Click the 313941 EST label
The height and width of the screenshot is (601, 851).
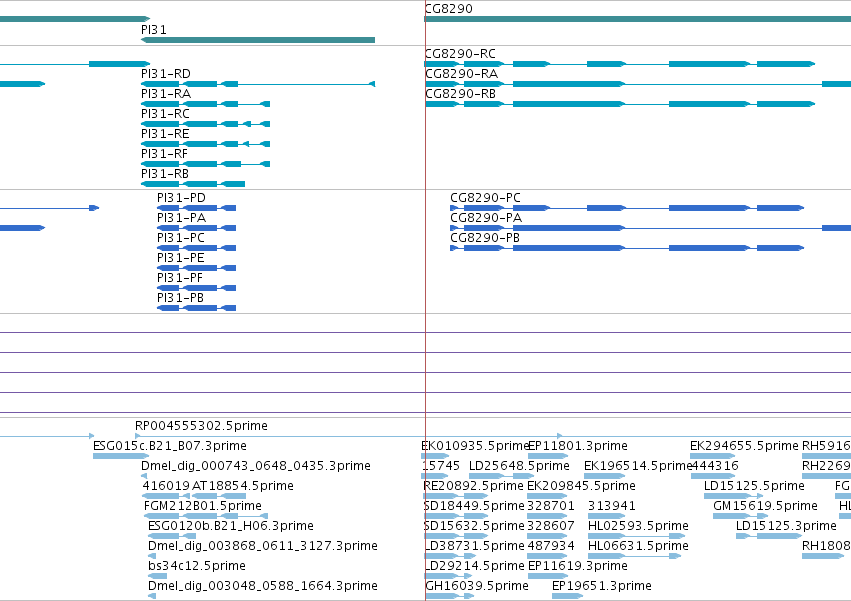coord(612,507)
